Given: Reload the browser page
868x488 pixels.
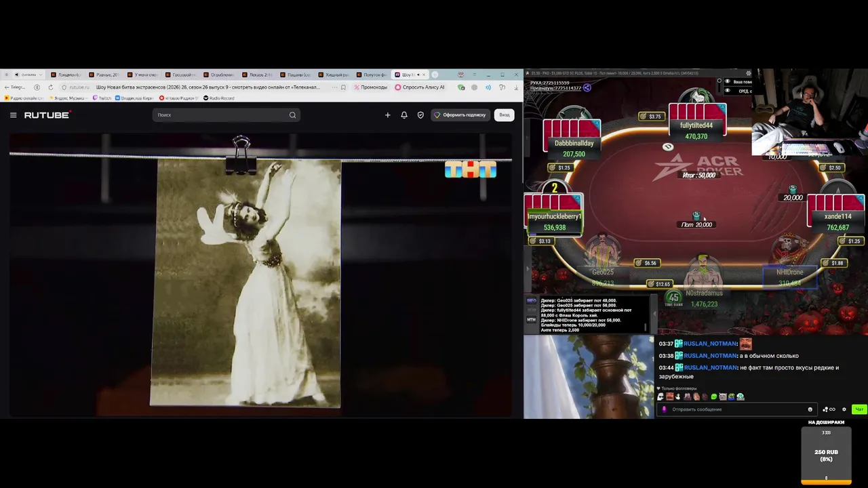Looking at the screenshot, I should [50, 87].
